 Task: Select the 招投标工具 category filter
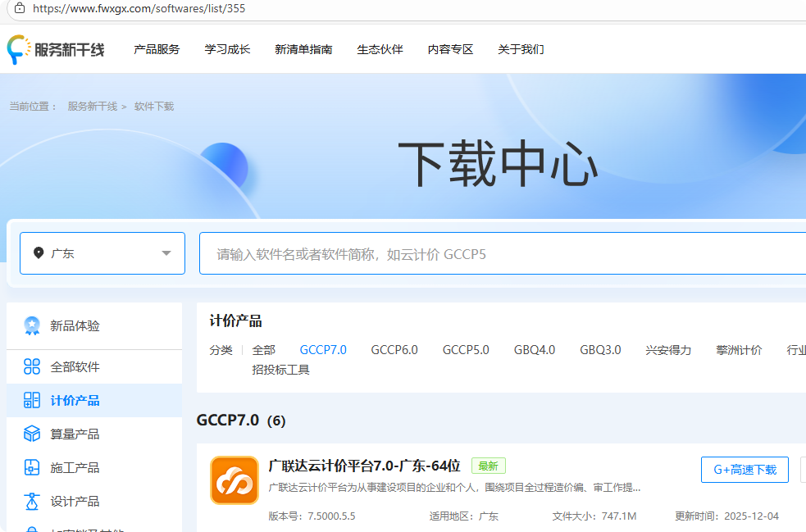click(x=280, y=370)
